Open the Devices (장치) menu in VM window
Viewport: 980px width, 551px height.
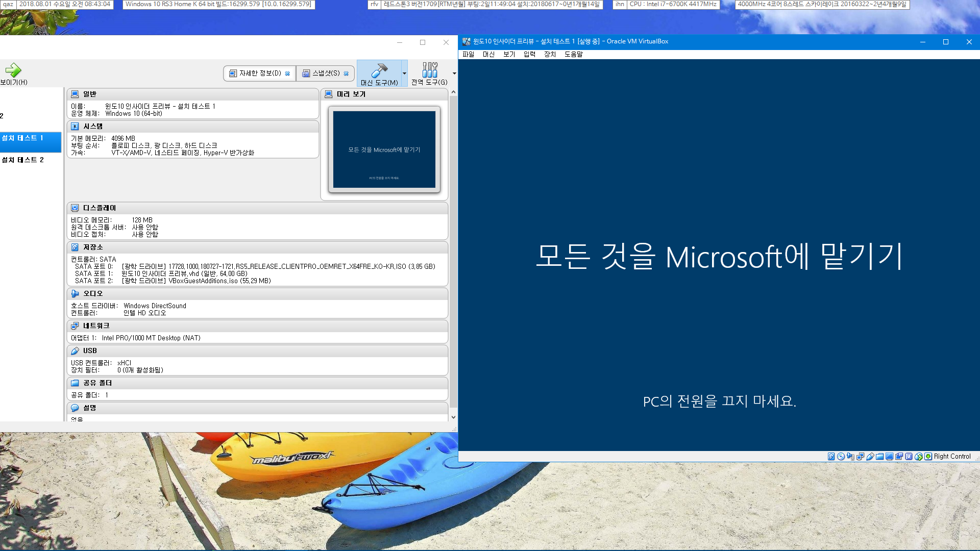click(550, 54)
